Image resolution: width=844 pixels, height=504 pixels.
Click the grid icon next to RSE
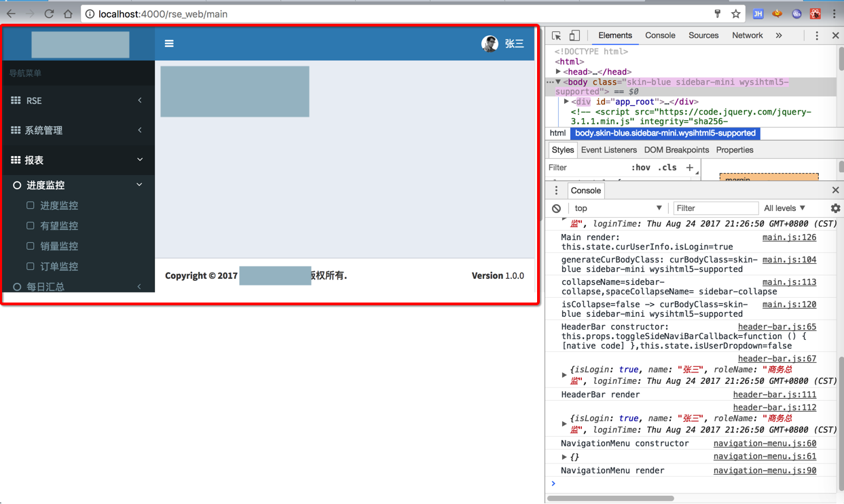click(16, 100)
